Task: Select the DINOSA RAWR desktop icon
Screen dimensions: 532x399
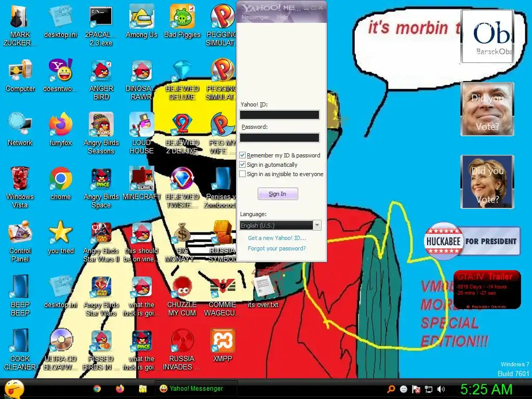Action: 141,79
